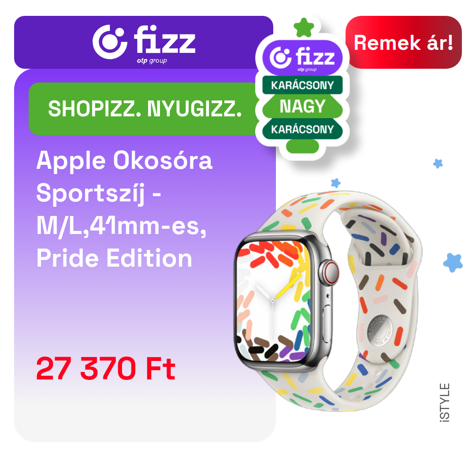Click the watch face display
Screen dimensions: 476x476
coord(274,301)
